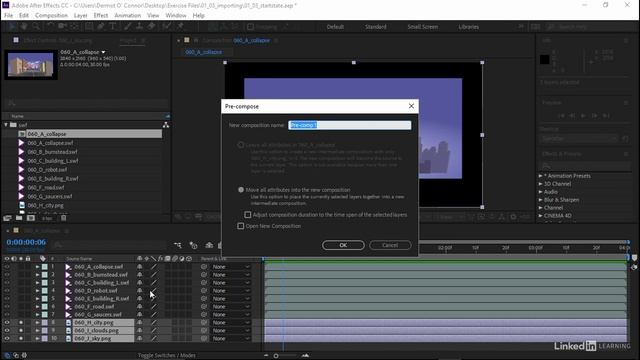Open the Composition menu

pyautogui.click(x=51, y=16)
